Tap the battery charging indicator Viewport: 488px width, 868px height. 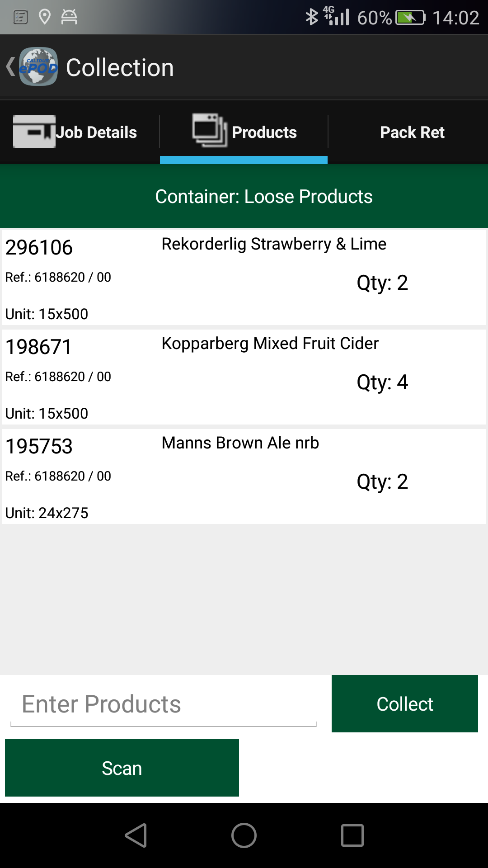click(410, 18)
